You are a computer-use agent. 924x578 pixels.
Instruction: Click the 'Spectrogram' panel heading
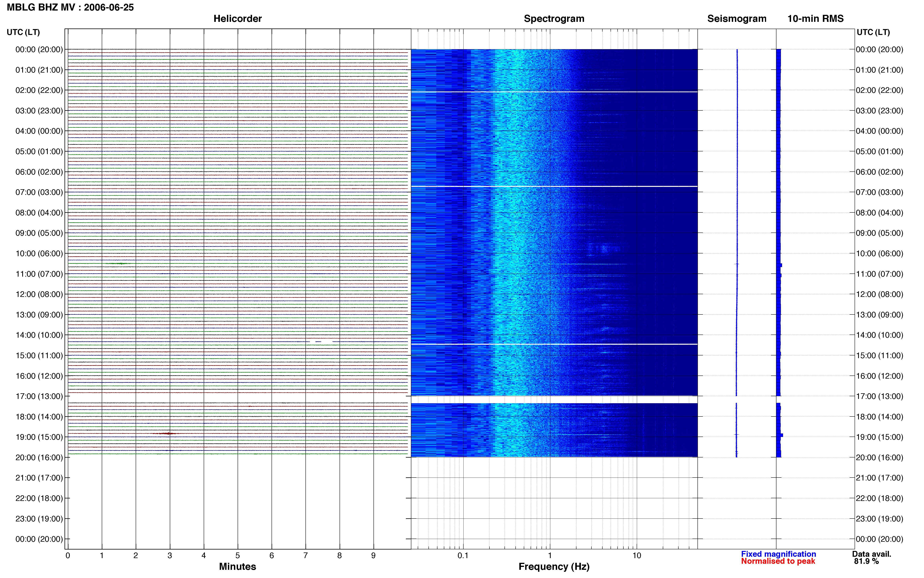coord(554,19)
